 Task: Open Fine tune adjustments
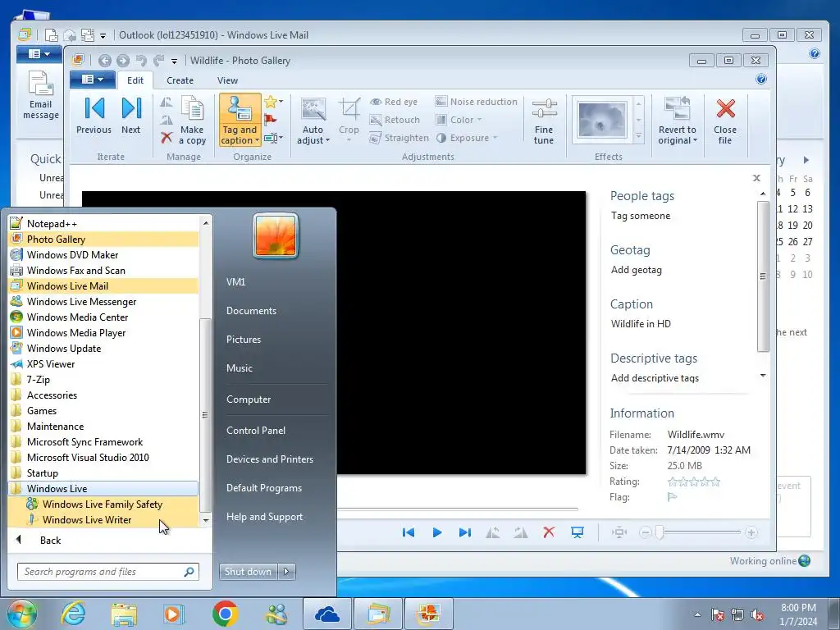pos(543,121)
